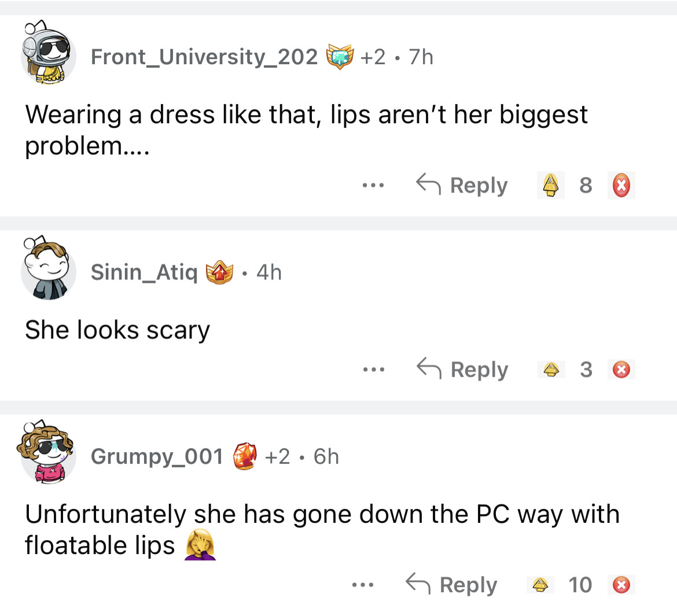Downvote Grumpy_001's comment
Viewport: 677px width, 616px height.
coord(621,585)
